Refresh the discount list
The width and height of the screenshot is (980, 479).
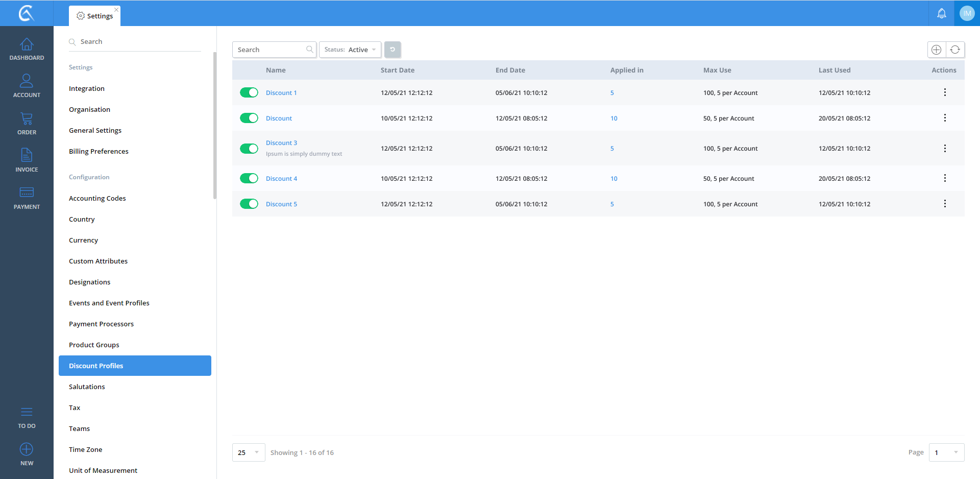[955, 50]
